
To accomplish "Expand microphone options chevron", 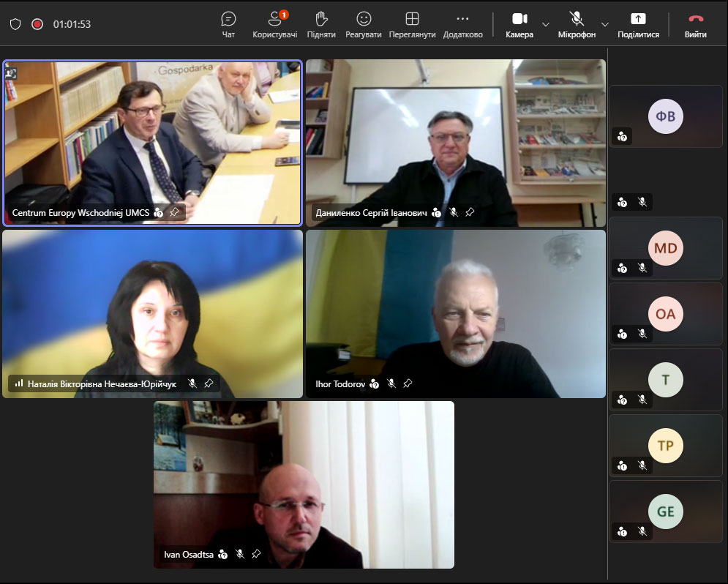I will click(605, 24).
